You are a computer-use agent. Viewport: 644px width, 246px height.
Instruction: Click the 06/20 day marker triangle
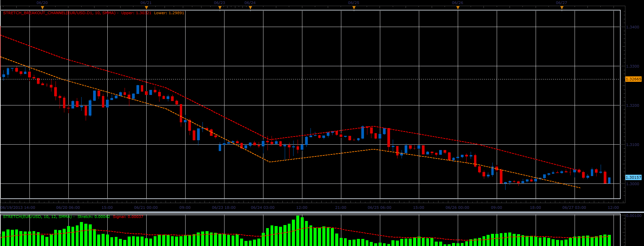(x=42, y=7)
